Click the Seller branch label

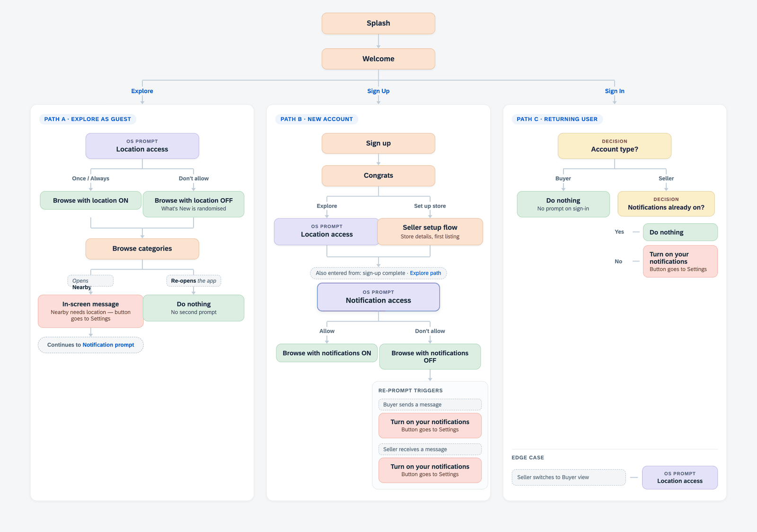pyautogui.click(x=666, y=178)
